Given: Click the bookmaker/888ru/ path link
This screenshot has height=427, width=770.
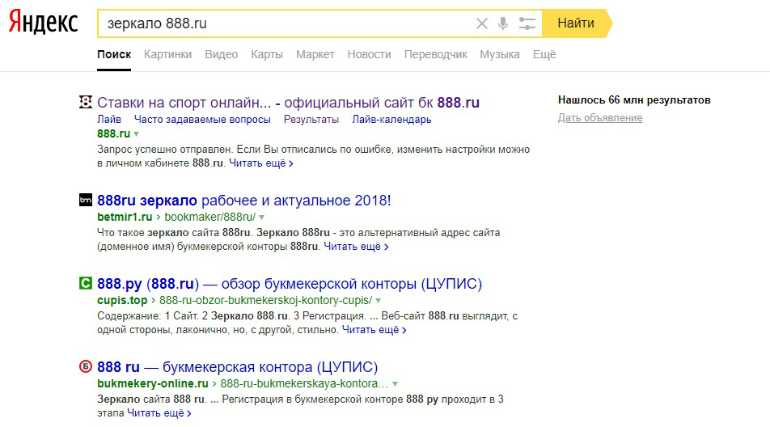Looking at the screenshot, I should 210,217.
